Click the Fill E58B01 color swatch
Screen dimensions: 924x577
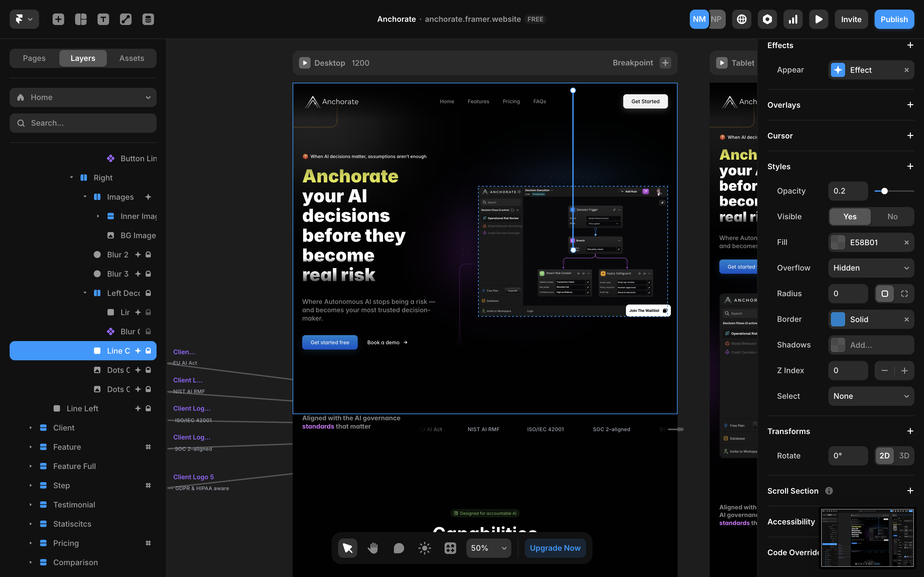(838, 242)
